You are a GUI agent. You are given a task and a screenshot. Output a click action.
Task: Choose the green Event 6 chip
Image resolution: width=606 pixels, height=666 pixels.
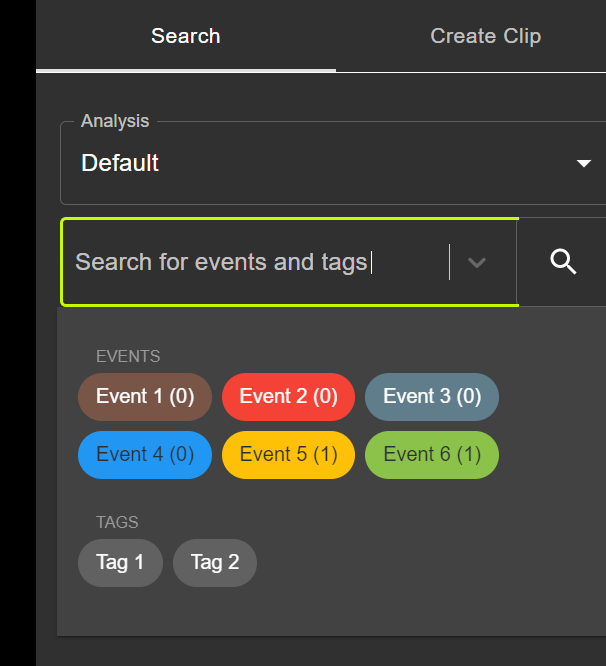431,454
